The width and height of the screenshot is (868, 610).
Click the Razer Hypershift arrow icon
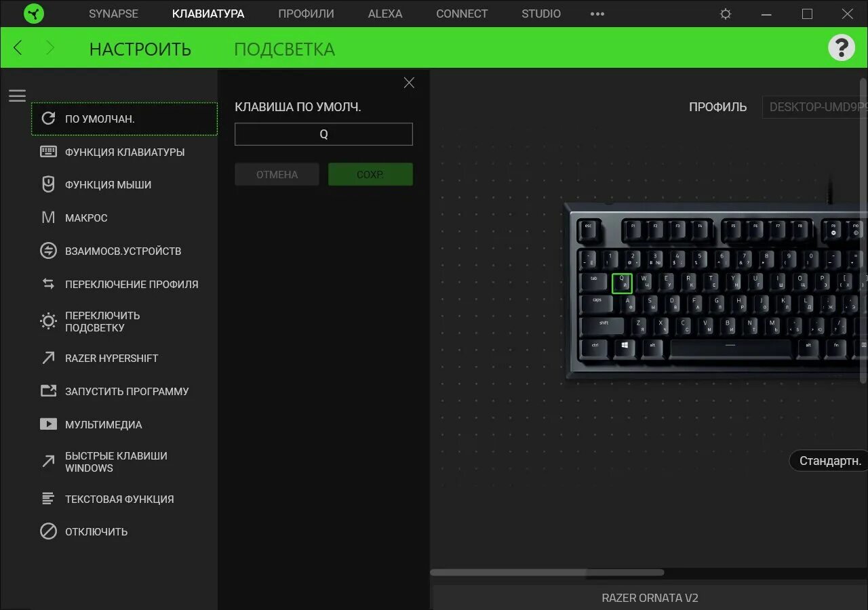[48, 358]
